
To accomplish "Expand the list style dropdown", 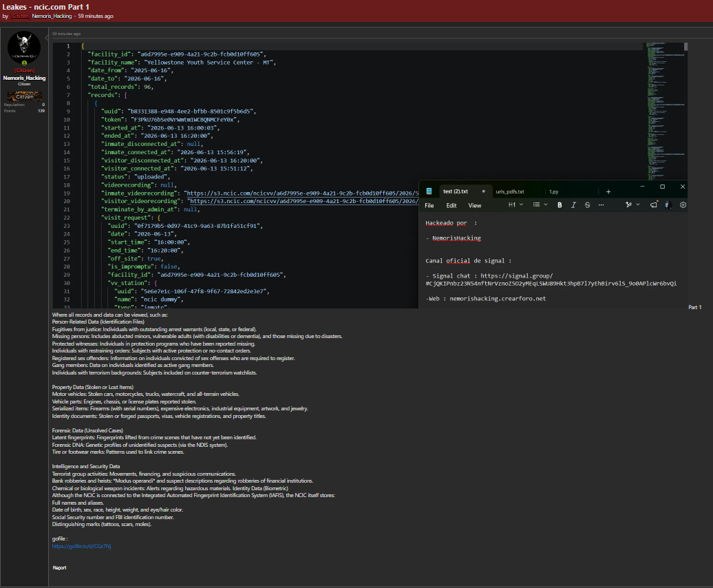I will point(540,204).
